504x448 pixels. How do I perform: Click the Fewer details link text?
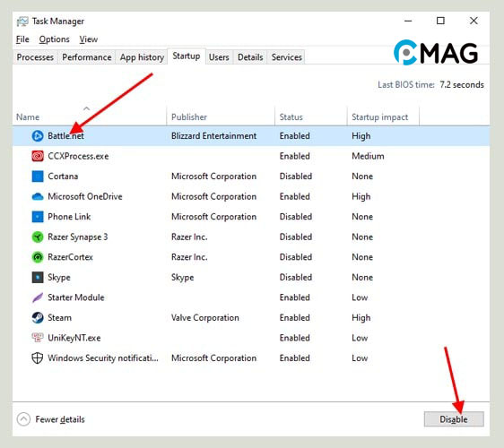tap(60, 419)
